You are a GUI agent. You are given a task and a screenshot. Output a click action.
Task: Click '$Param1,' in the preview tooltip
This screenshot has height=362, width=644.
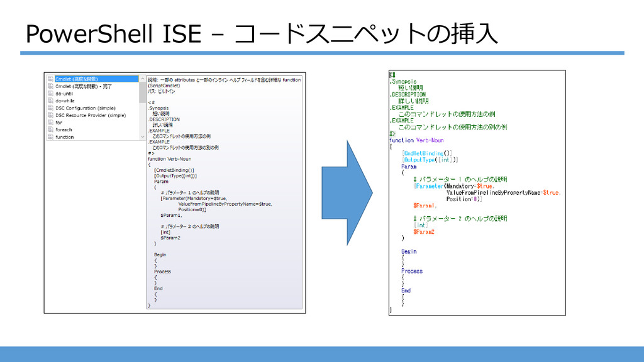coord(171,215)
